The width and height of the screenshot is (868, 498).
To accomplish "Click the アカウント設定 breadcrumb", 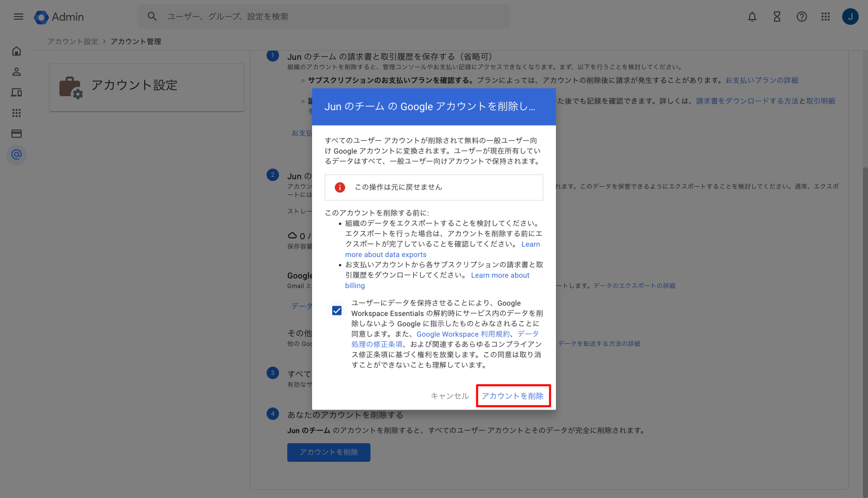I will pos(73,41).
